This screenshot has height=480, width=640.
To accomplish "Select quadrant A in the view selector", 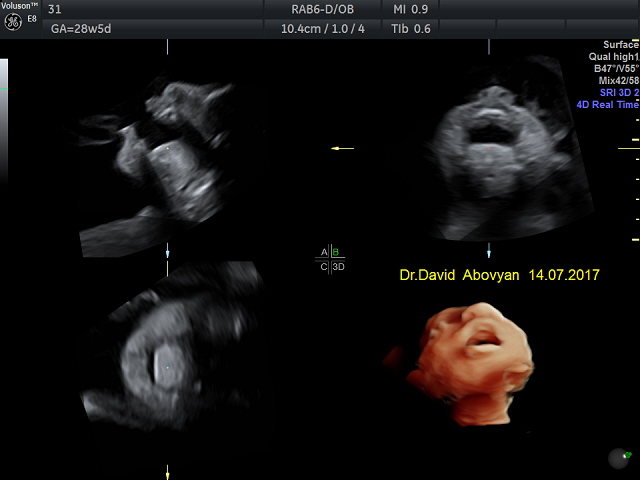I will tap(324, 252).
